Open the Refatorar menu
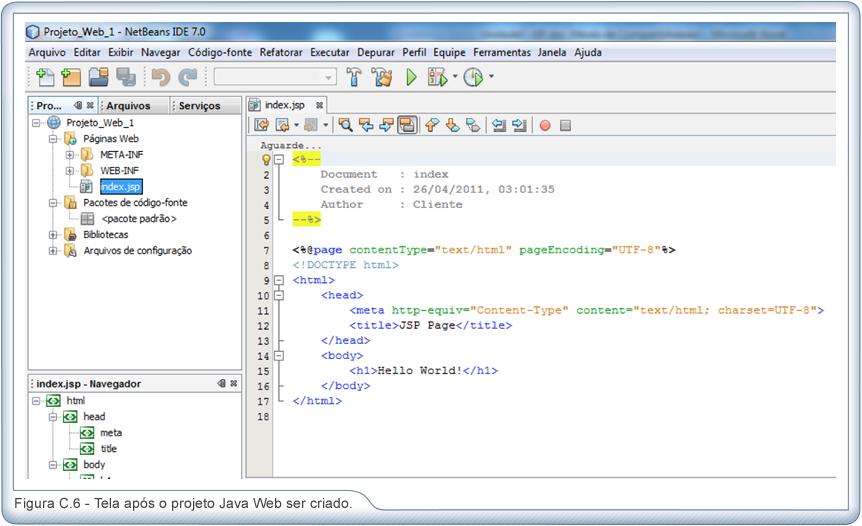 coord(281,52)
